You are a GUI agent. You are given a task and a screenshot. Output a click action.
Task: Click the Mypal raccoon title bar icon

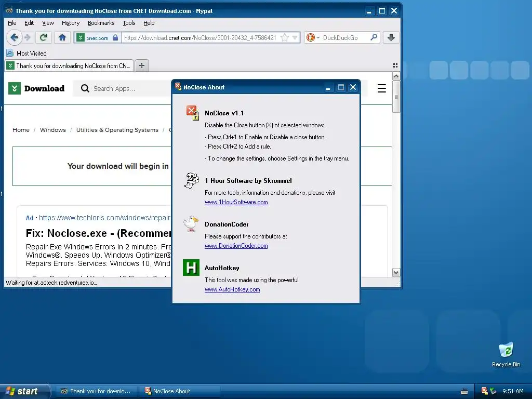[x=9, y=10]
